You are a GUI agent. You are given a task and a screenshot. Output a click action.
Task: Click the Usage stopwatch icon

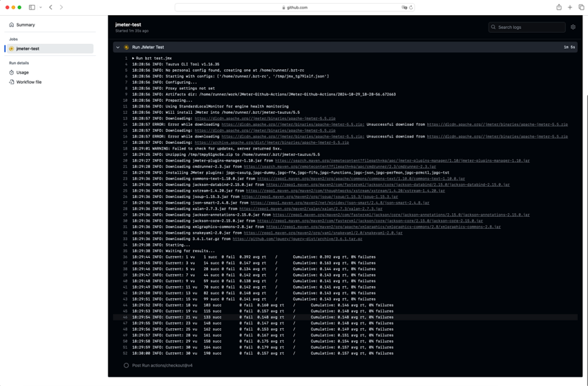pyautogui.click(x=12, y=72)
